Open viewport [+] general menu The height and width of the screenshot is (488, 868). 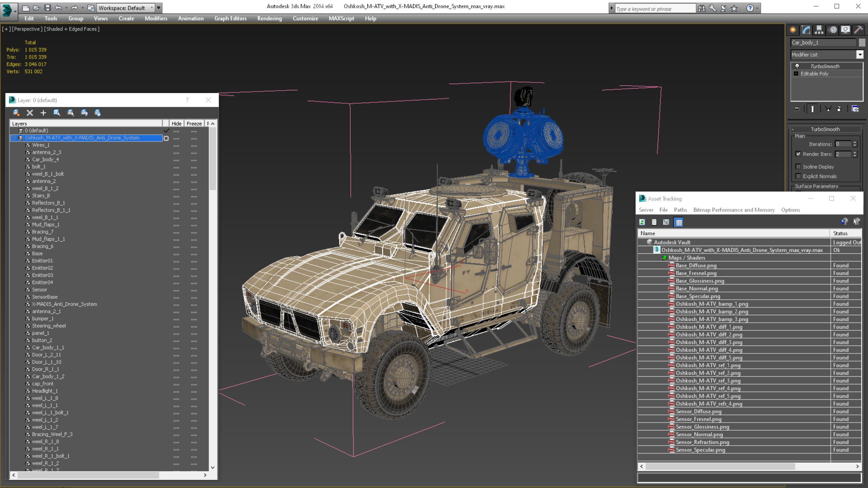click(x=6, y=29)
